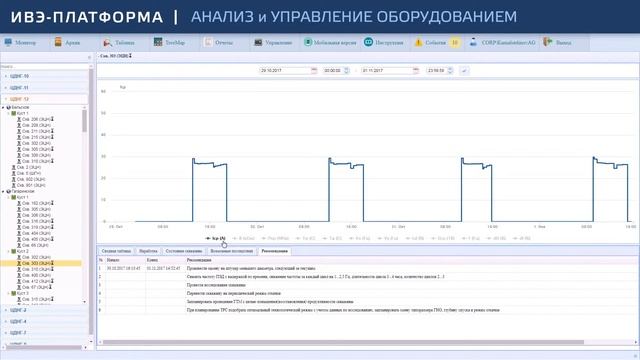Image resolution: width=640 pixels, height=360 pixels.
Task: Select the Скв. 303 (ЭЦН) chart tab header
Action: pyautogui.click(x=116, y=56)
